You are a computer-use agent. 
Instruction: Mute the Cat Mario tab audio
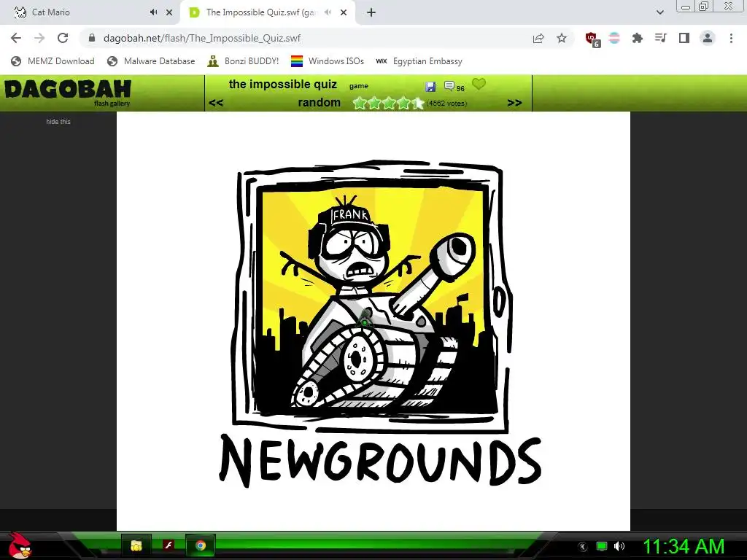[x=153, y=12]
